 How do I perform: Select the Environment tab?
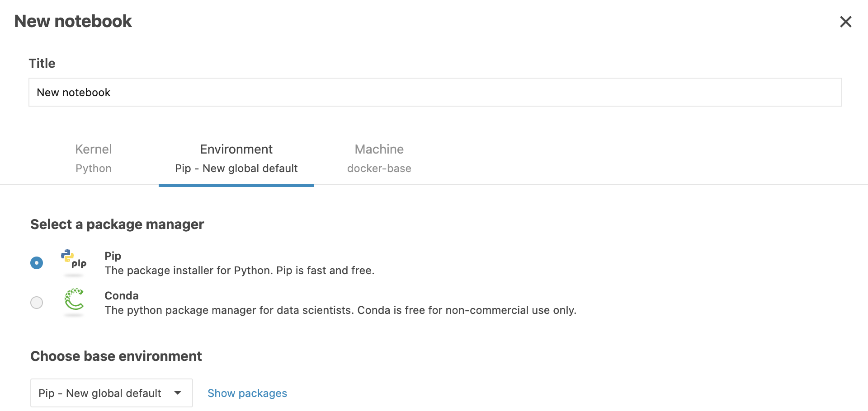pos(236,159)
